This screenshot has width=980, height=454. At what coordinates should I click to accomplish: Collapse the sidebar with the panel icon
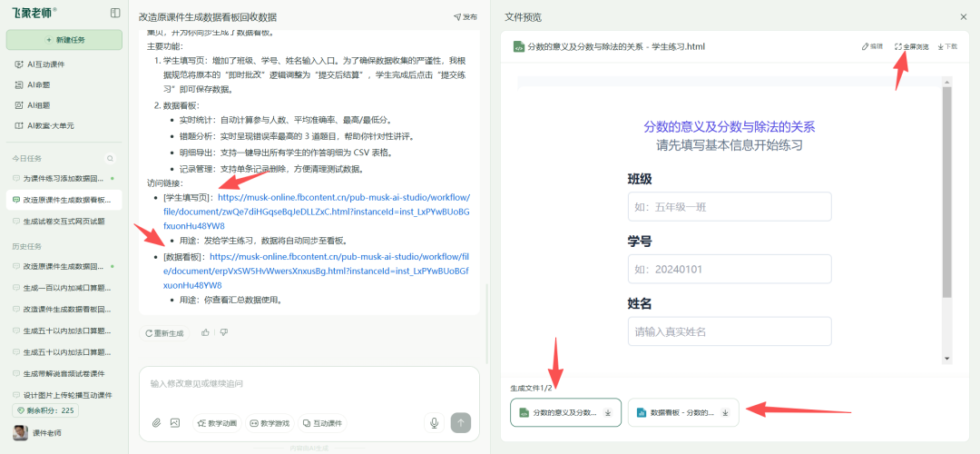(115, 13)
